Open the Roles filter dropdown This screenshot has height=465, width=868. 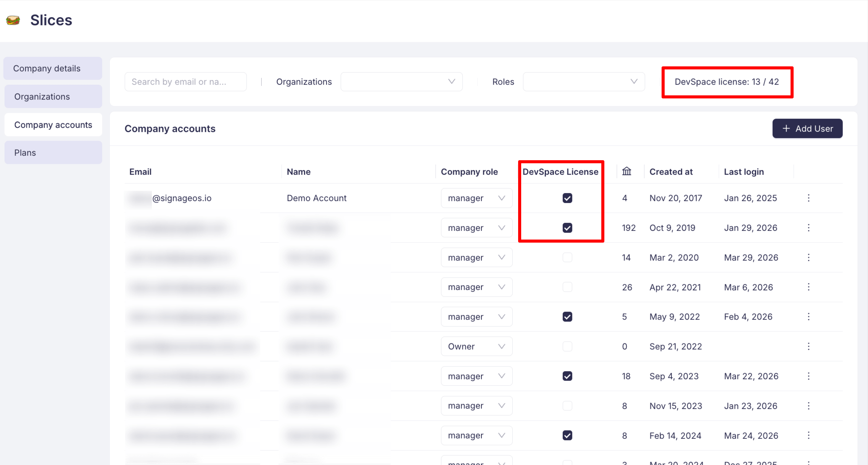tap(584, 81)
